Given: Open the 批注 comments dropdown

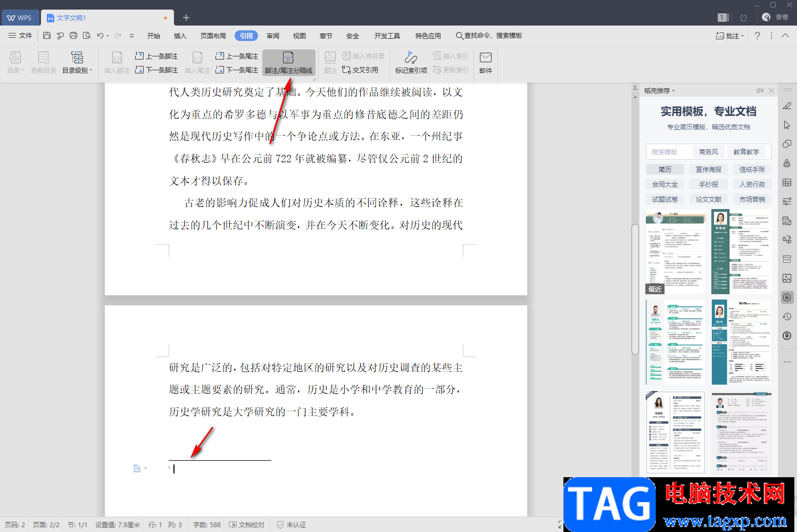Looking at the screenshot, I should [730, 36].
